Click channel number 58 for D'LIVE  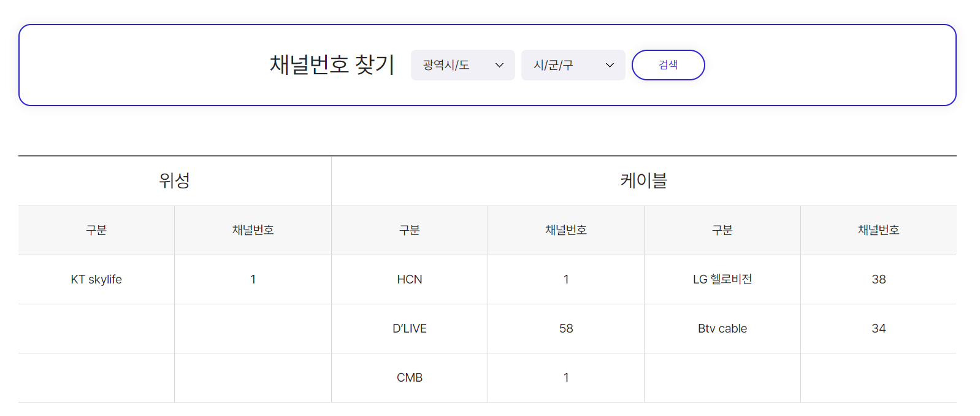pyautogui.click(x=566, y=328)
